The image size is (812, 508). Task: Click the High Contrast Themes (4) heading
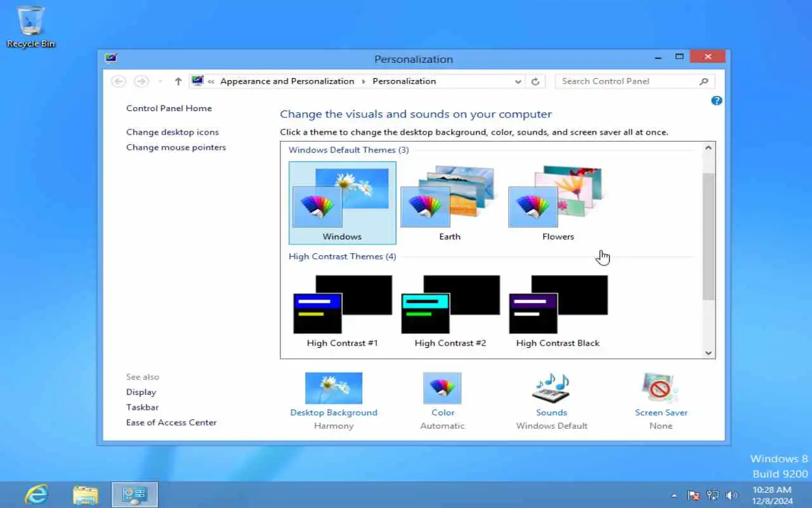click(x=342, y=257)
